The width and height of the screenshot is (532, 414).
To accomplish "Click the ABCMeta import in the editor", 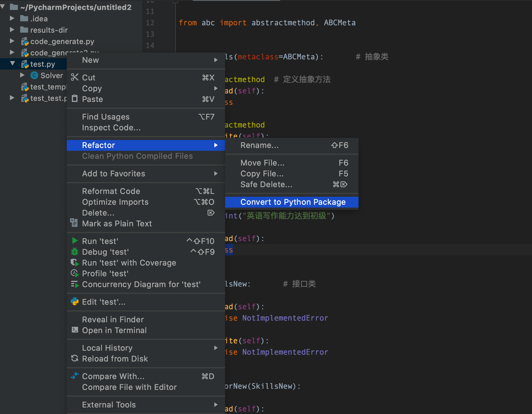I will [x=340, y=23].
